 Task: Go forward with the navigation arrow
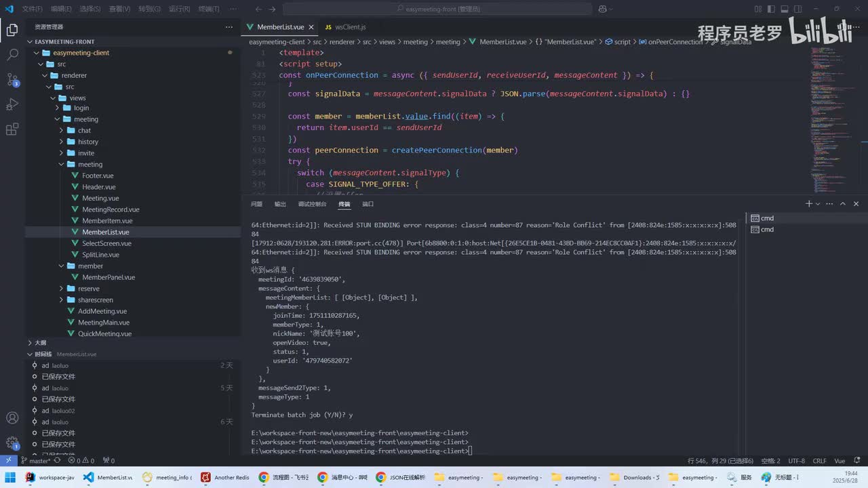point(273,9)
